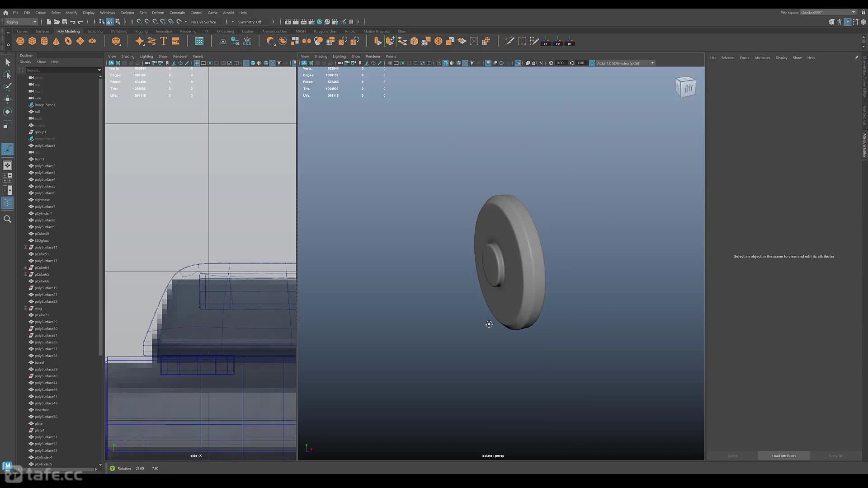Switch to the Sculpting shelf tab

[95, 31]
